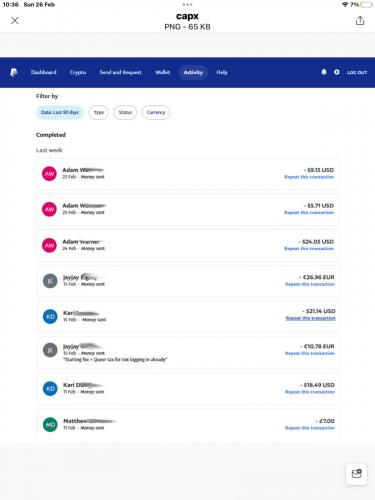The height and width of the screenshot is (500, 375).
Task: Click the amount - $21.14 USD
Action: coord(319,311)
